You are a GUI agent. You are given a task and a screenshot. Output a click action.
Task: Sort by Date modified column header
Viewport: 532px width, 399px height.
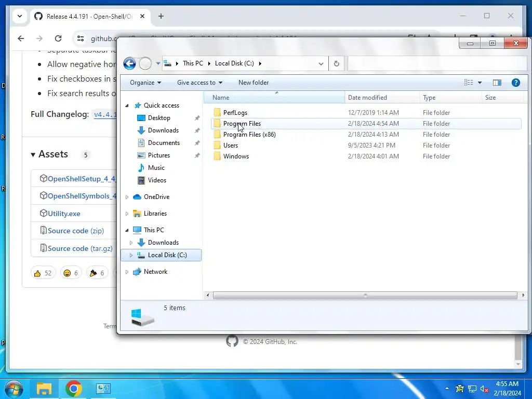point(382,97)
